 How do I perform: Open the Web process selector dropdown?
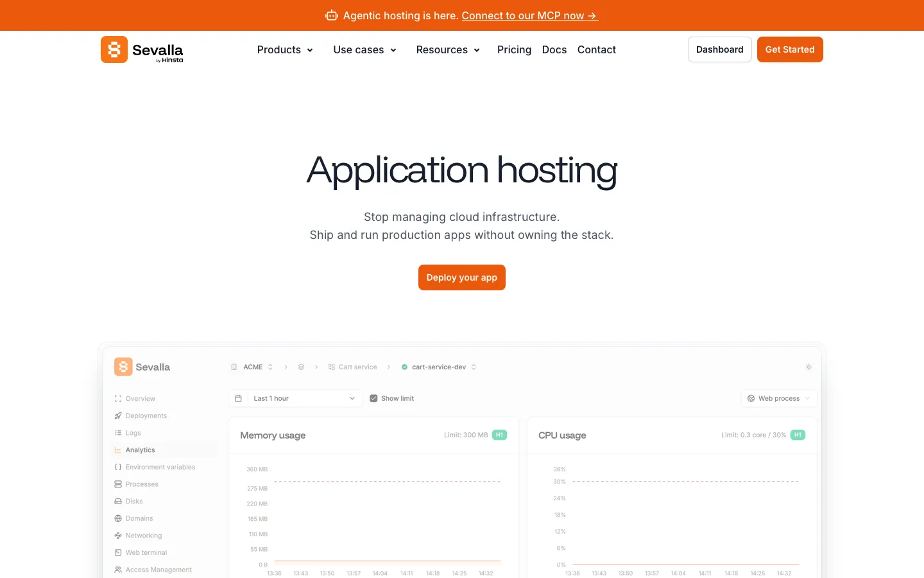pos(779,398)
